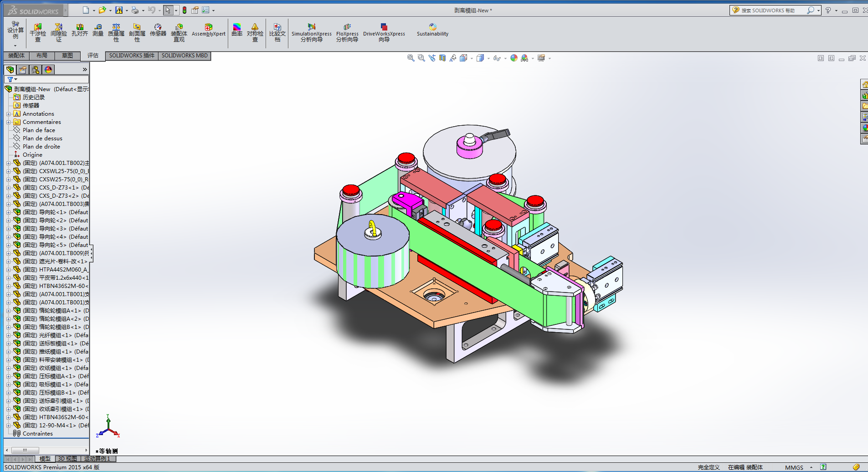Select Plan de face in feature tree
The image size is (868, 472).
(39, 130)
